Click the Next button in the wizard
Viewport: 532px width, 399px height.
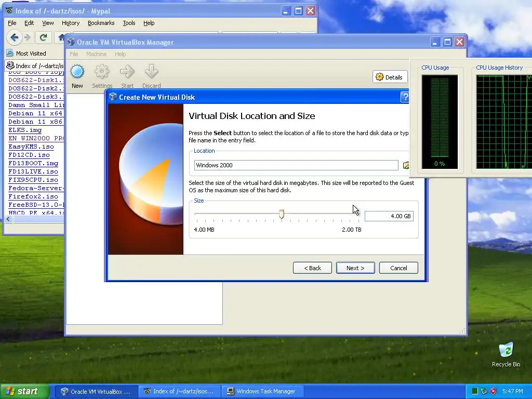tap(355, 268)
